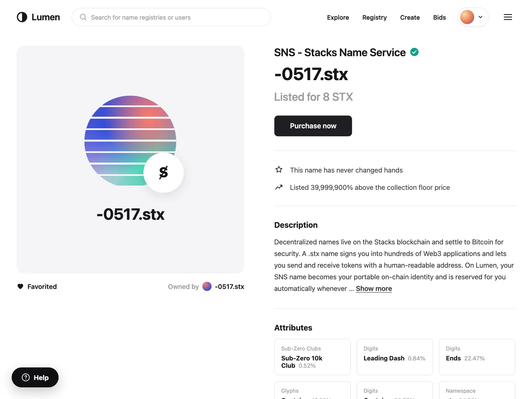
Task: Open the hamburger menu icon
Action: click(x=508, y=17)
